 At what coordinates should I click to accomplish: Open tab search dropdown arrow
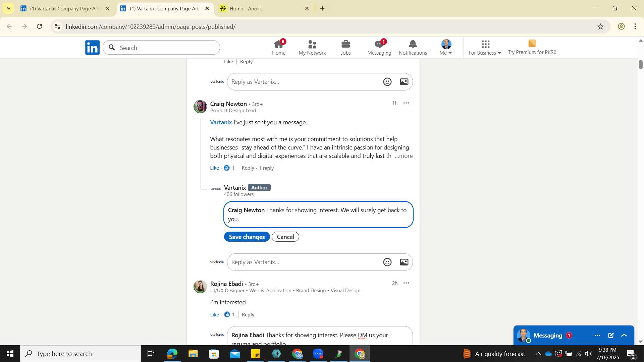coord(8,8)
